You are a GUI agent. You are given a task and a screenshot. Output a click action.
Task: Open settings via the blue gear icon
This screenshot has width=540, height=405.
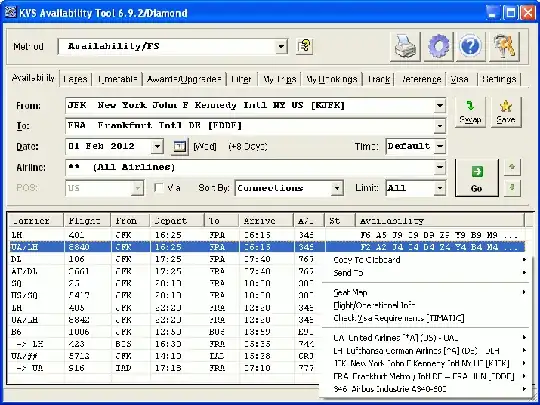[x=438, y=46]
